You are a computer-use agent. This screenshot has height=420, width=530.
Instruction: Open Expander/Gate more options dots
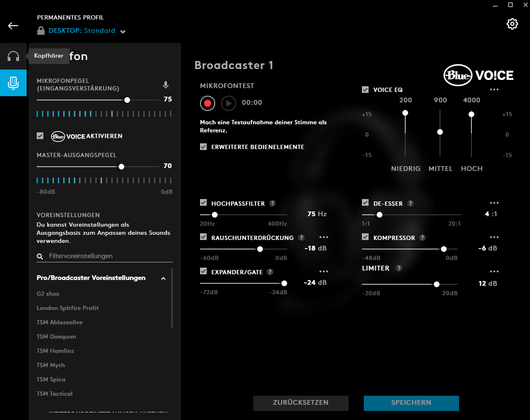(324, 271)
